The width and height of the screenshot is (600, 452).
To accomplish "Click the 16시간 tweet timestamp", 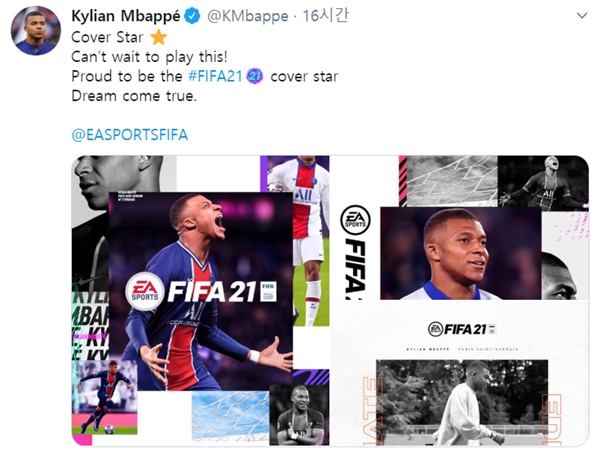I will (x=325, y=16).
